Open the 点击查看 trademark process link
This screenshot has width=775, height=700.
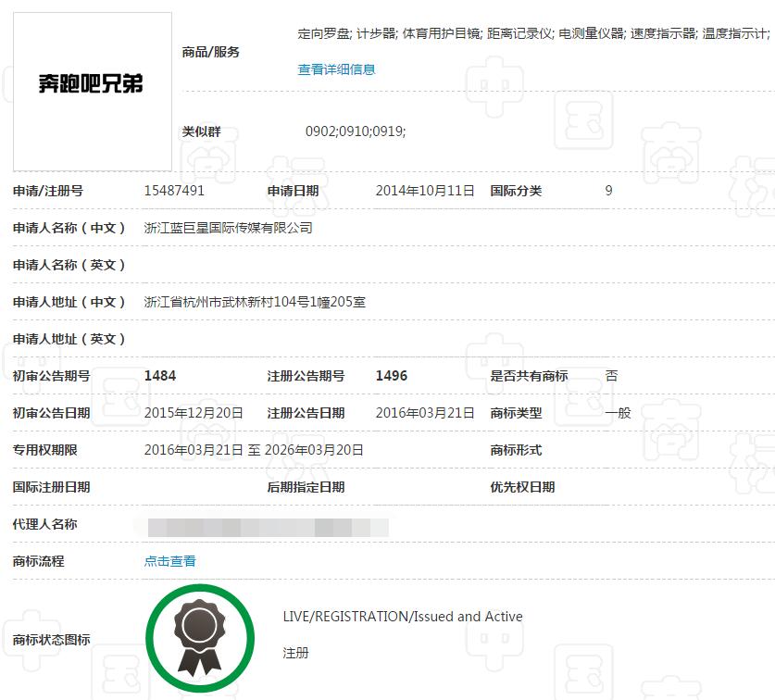(169, 561)
